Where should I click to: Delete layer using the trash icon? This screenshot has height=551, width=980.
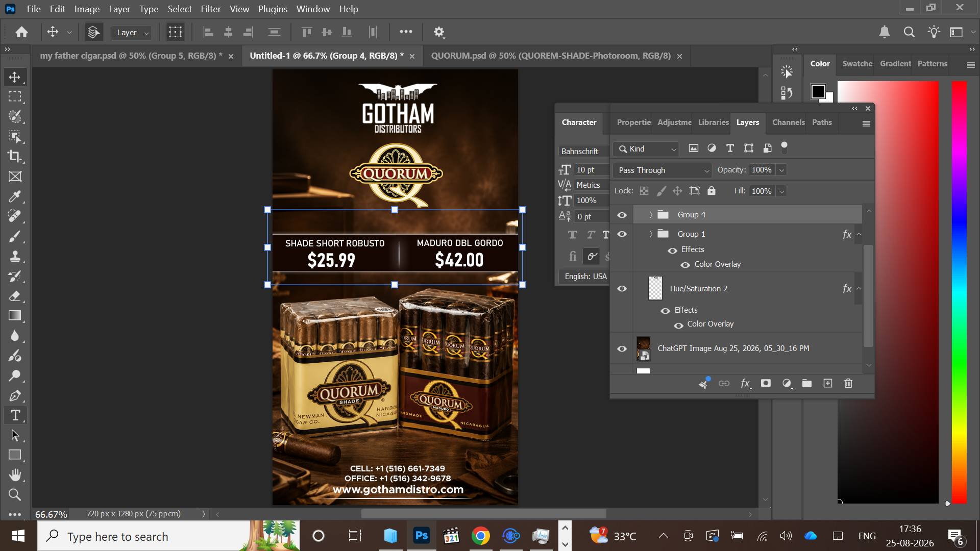(848, 383)
